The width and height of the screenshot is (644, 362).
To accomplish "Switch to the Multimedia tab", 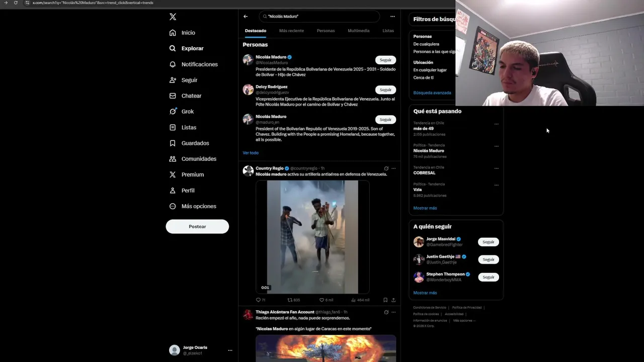I will point(358,31).
